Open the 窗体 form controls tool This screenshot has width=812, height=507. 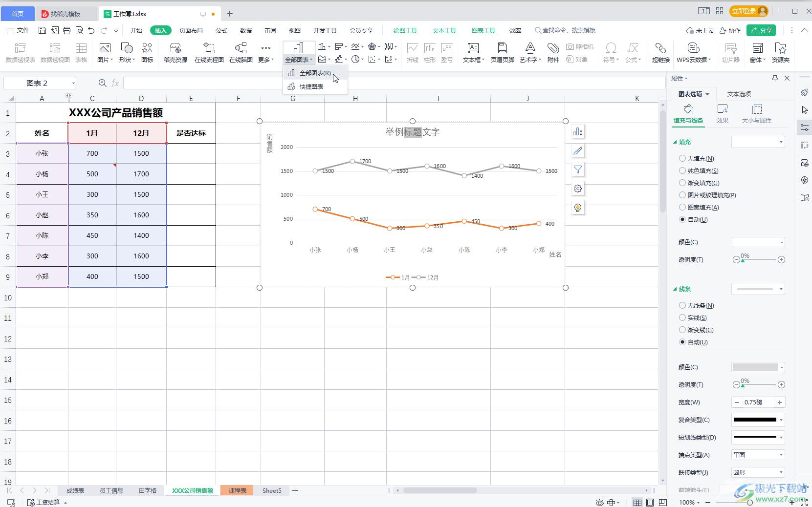(x=757, y=53)
